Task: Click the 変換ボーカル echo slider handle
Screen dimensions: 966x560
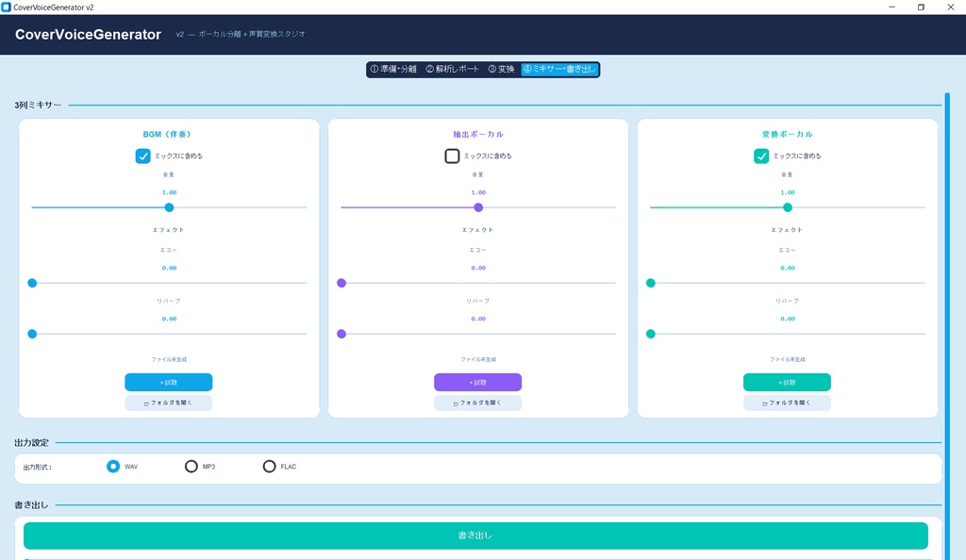Action: pyautogui.click(x=651, y=283)
